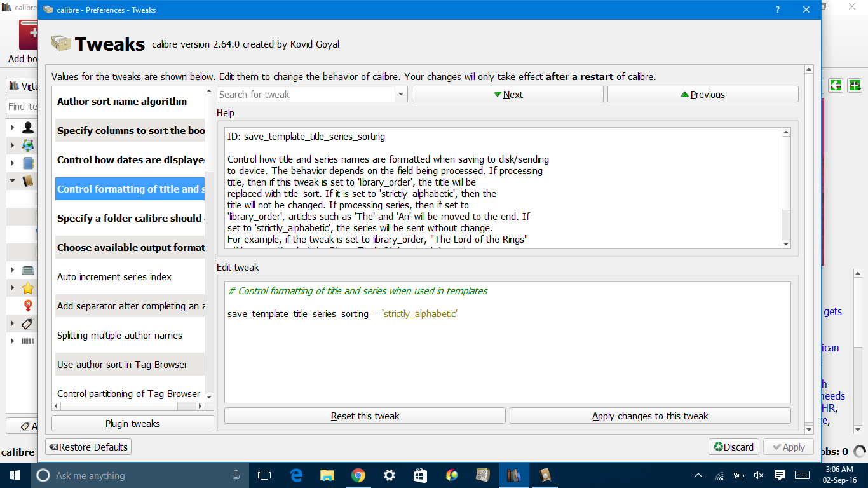Click the Discard button
This screenshot has width=868, height=488.
734,447
